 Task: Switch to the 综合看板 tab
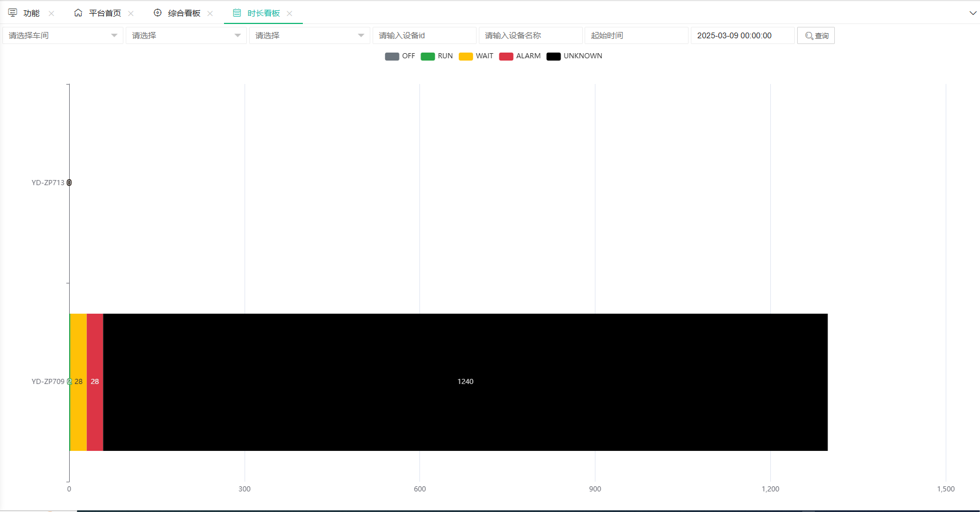(x=184, y=13)
